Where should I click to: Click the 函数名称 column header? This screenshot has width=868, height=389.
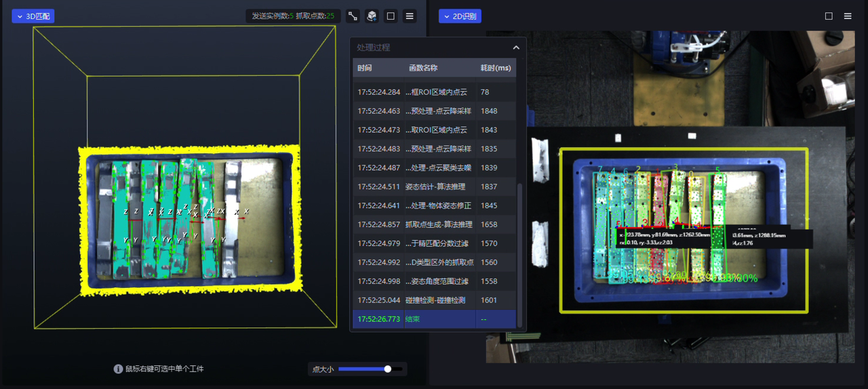click(422, 68)
